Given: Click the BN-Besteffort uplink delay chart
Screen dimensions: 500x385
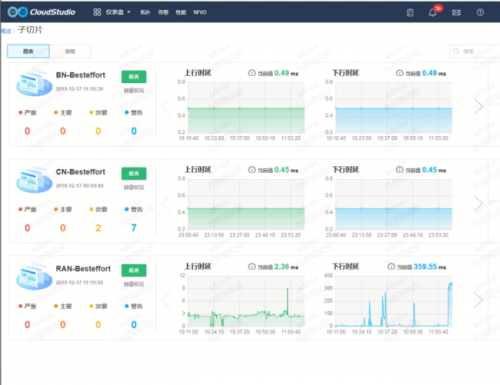Looking at the screenshot, I should click(x=246, y=107).
